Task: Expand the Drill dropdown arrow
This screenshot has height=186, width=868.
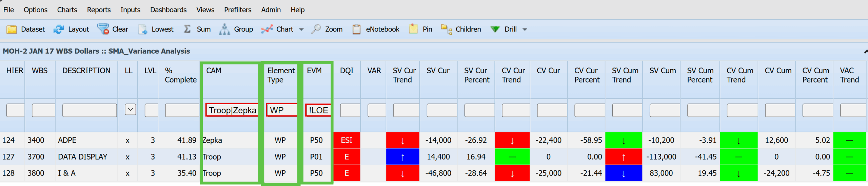Action: 525,30
